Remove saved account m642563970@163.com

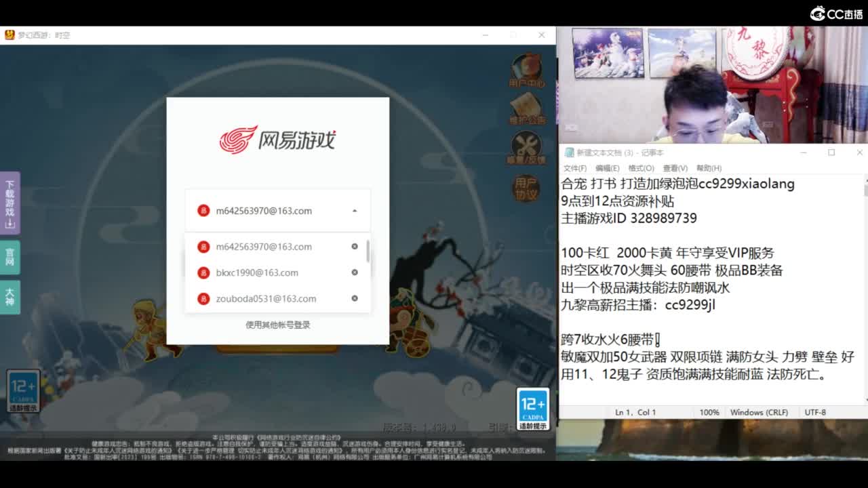click(x=354, y=247)
